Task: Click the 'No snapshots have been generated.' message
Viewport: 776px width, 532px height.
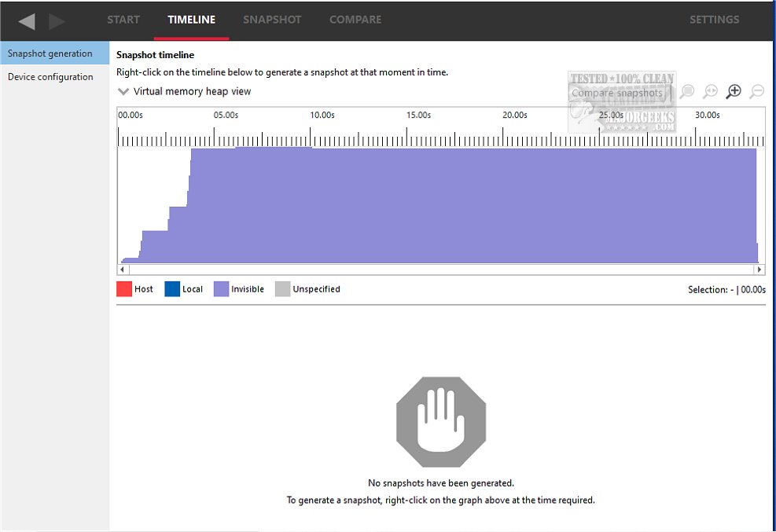Action: [x=441, y=483]
